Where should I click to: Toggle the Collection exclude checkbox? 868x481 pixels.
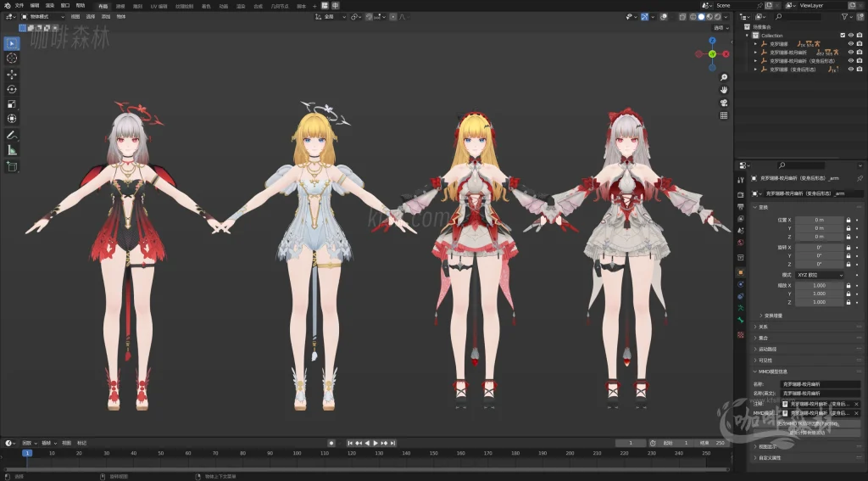click(843, 36)
